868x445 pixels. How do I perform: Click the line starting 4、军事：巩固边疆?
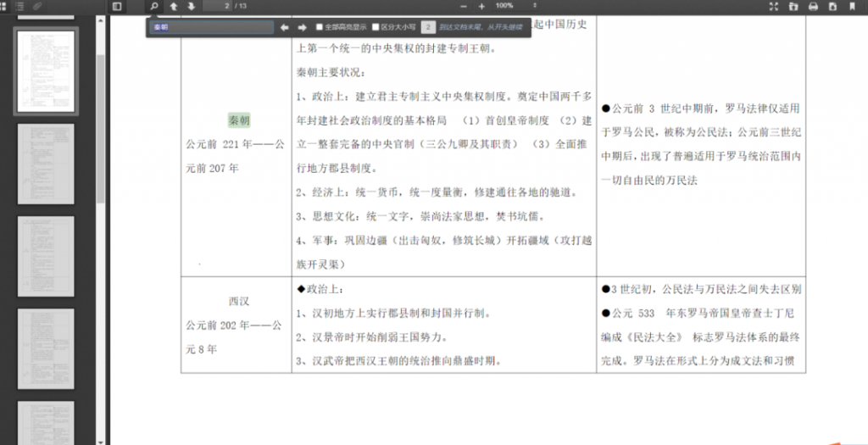[444, 240]
